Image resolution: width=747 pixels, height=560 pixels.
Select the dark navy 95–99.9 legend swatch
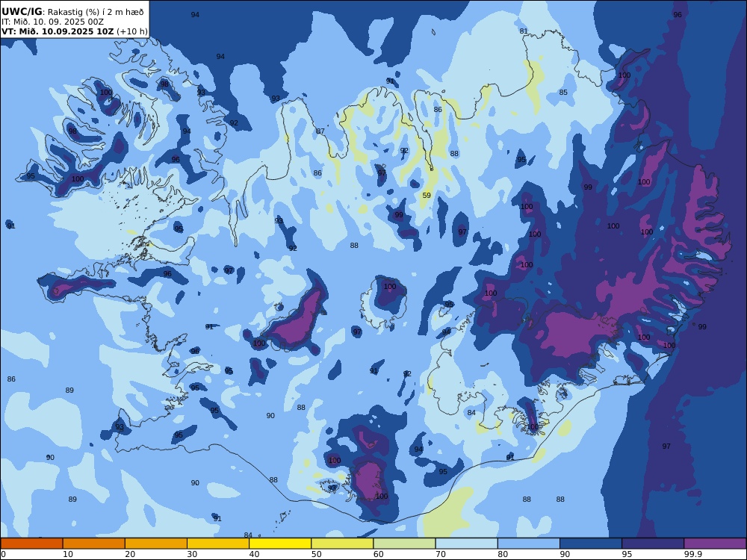coord(653,544)
